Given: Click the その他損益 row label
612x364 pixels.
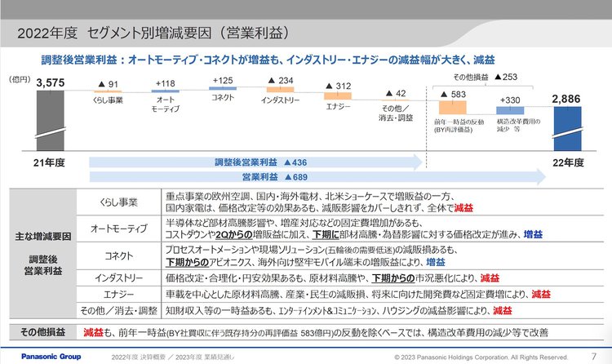Looking at the screenshot, I should [39, 333].
